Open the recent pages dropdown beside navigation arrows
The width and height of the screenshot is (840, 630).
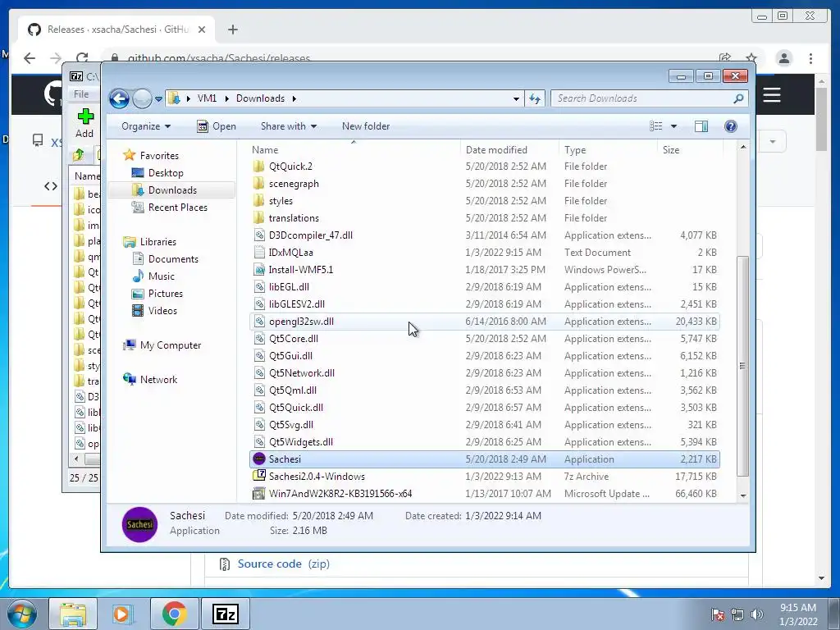click(x=158, y=99)
